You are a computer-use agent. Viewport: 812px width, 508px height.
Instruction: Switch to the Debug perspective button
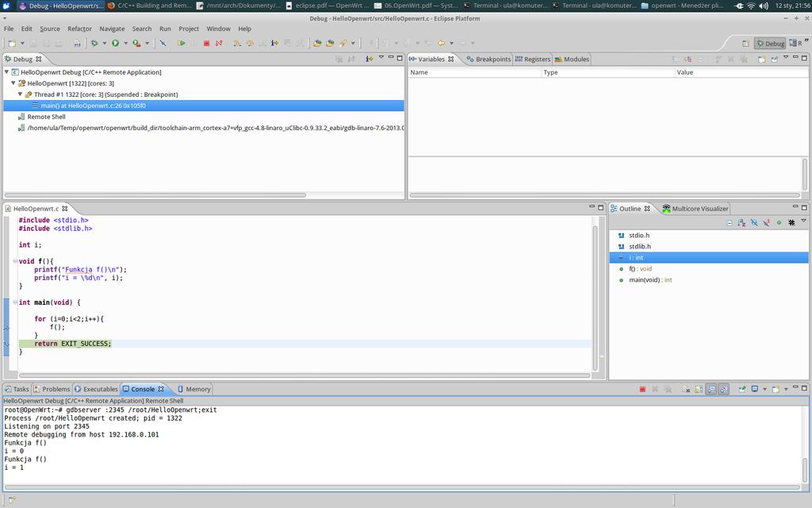[770, 44]
